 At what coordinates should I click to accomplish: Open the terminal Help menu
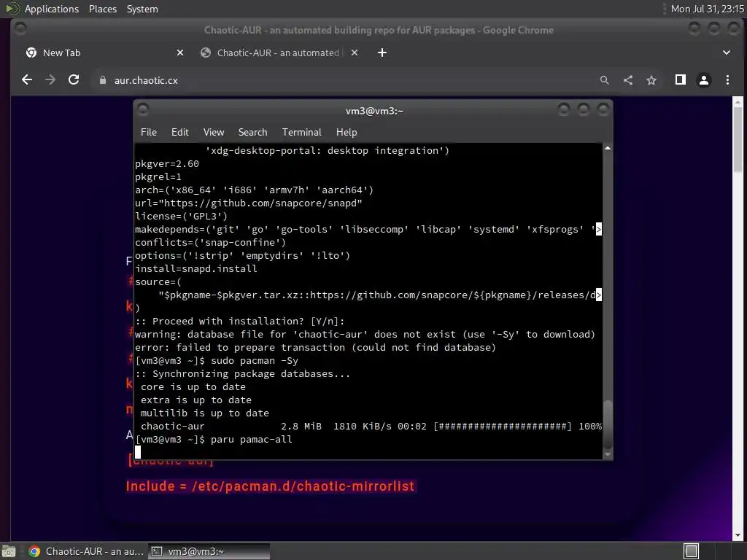(x=347, y=133)
